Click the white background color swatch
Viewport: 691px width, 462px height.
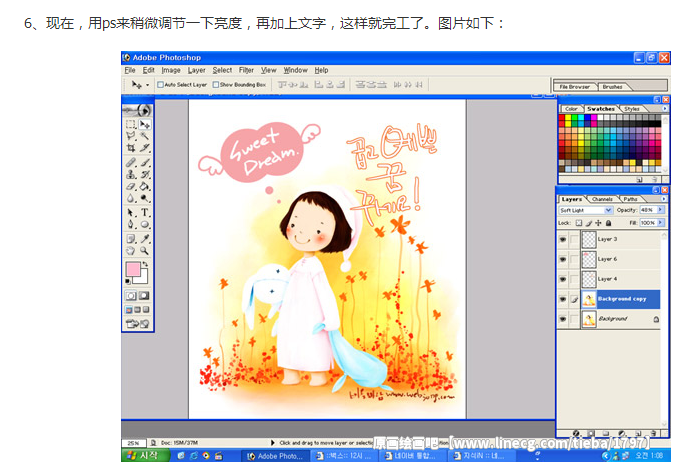coord(142,278)
